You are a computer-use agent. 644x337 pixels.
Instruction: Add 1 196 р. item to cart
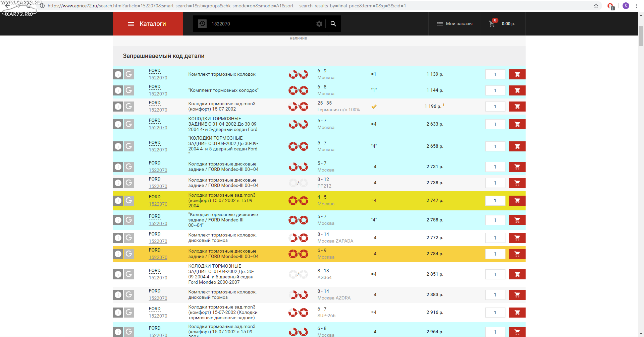click(x=517, y=107)
